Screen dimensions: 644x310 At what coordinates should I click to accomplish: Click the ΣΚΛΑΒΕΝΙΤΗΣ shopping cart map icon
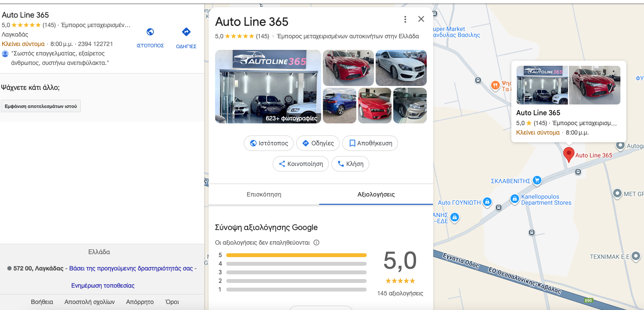point(537,181)
